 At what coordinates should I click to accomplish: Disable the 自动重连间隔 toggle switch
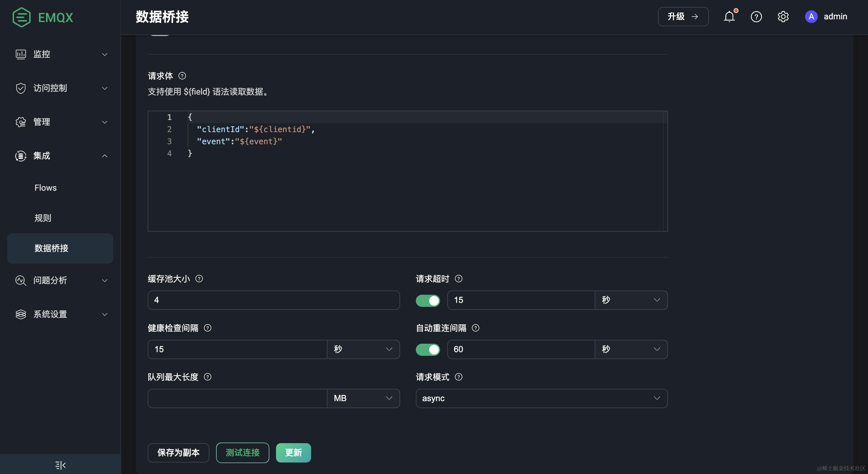[428, 349]
